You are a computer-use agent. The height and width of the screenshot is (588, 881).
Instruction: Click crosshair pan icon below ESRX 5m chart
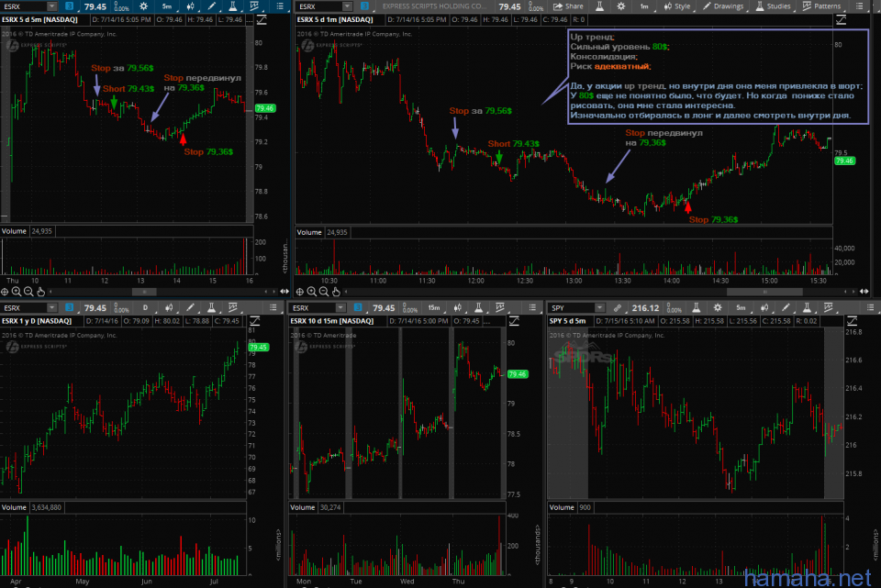pos(5,292)
